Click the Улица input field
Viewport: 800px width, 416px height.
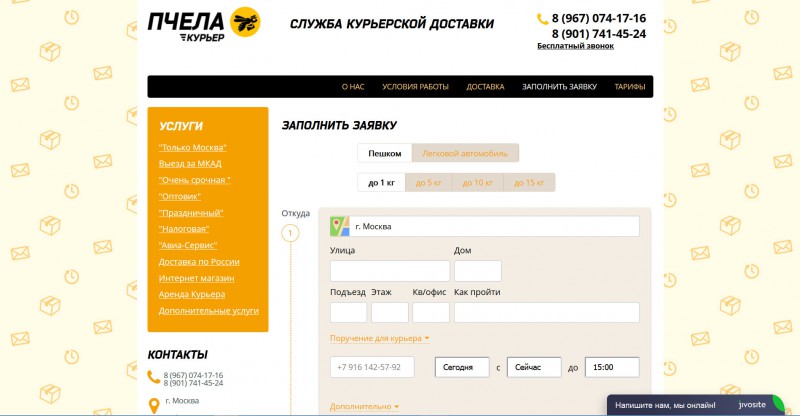coord(390,271)
